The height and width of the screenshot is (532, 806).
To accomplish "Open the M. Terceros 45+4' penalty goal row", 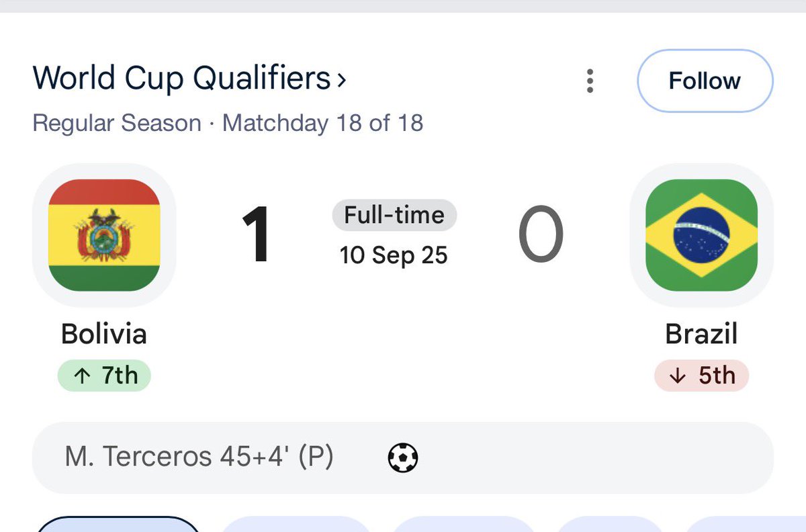I will 403,458.
